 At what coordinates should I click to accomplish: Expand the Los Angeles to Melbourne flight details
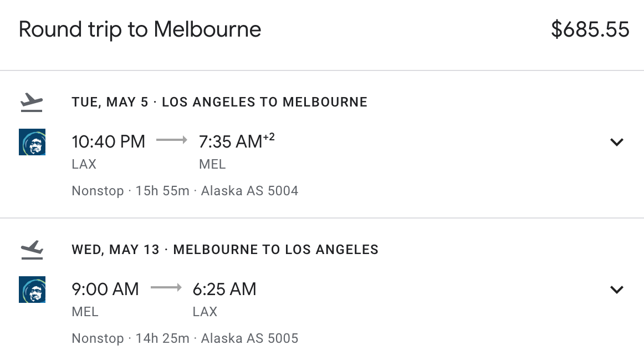[616, 142]
